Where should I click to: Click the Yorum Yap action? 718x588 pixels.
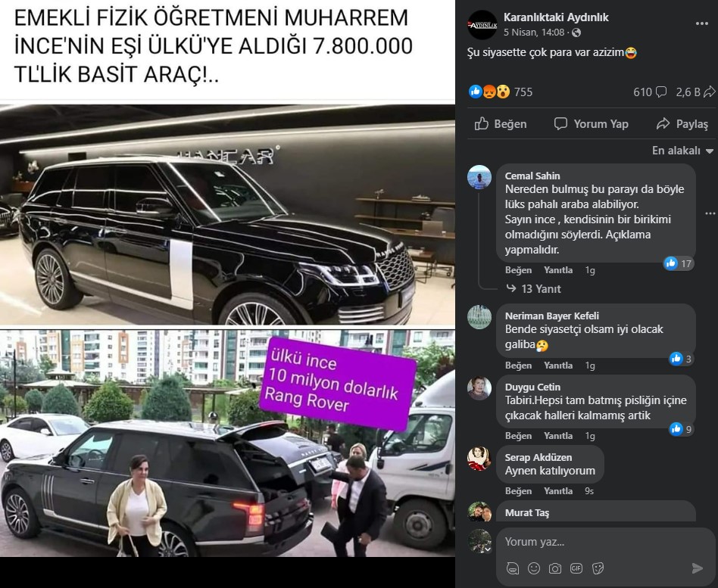click(592, 124)
